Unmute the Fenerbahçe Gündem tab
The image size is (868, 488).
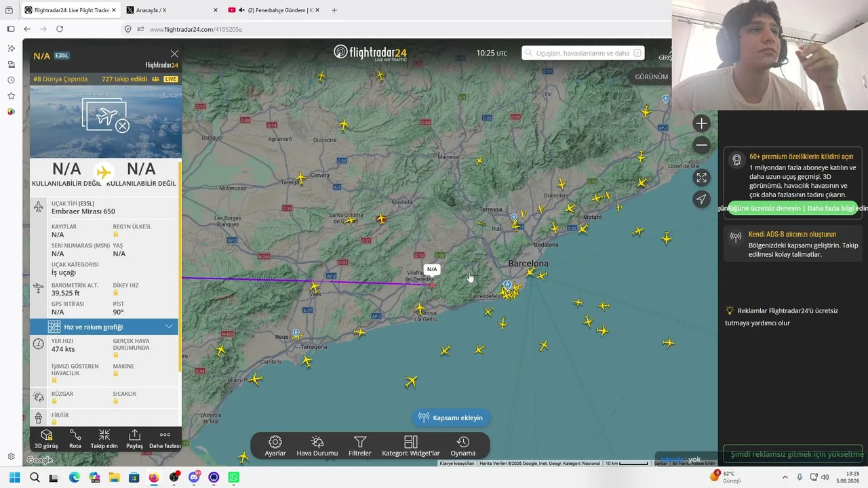pyautogui.click(x=241, y=10)
